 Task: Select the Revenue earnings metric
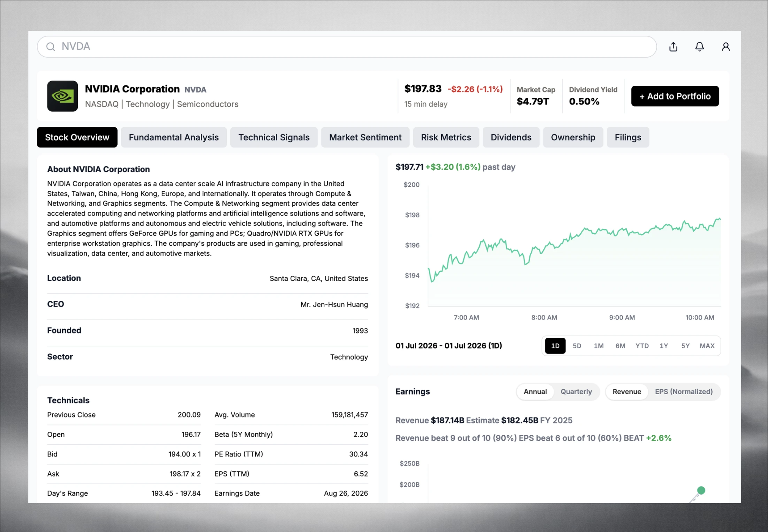(x=627, y=392)
